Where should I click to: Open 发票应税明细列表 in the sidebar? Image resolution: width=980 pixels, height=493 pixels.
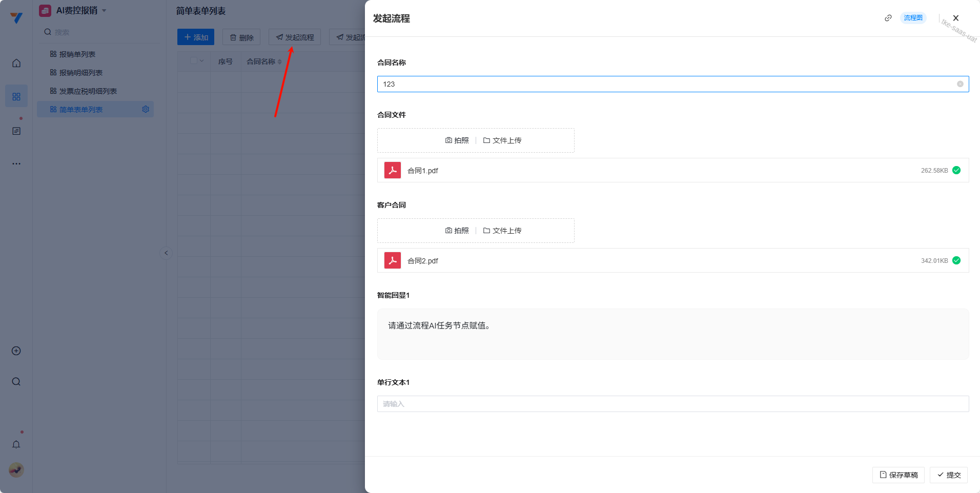click(88, 91)
